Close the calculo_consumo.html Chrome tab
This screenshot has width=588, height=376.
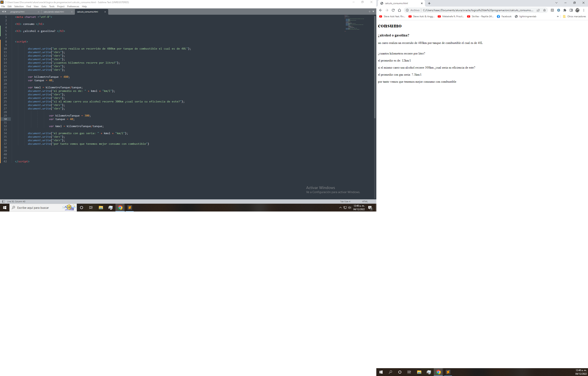point(422,3)
